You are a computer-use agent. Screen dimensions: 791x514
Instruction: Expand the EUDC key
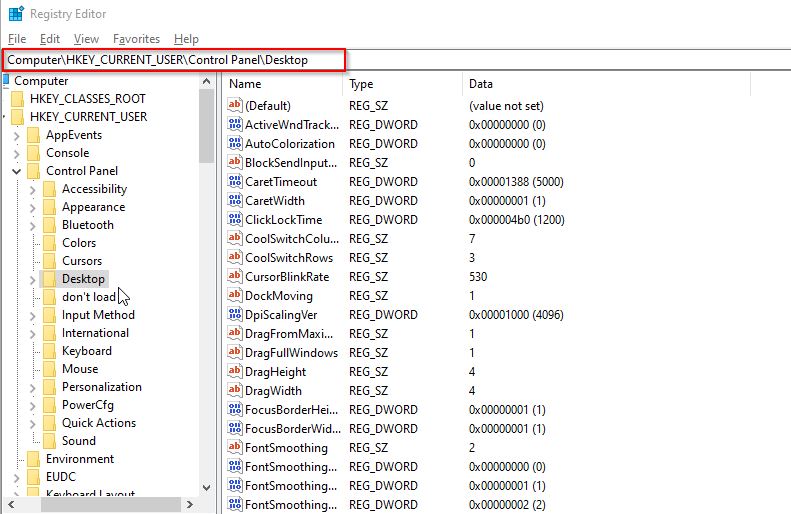[x=17, y=478]
